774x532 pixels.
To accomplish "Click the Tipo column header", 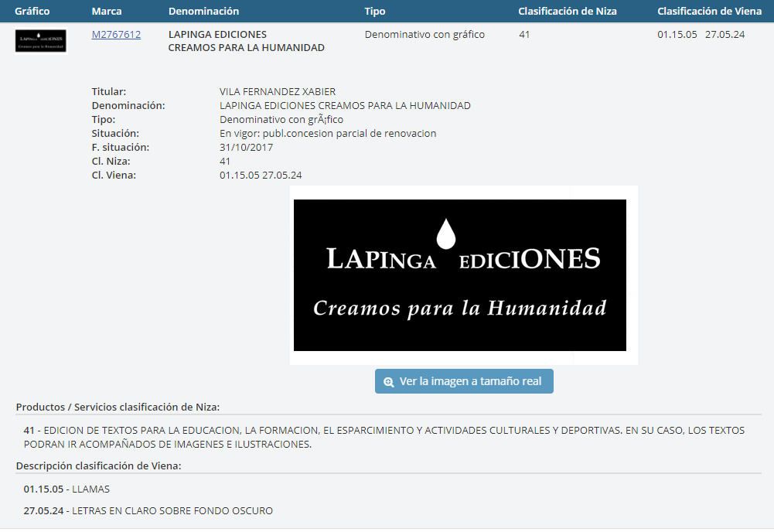I will [375, 12].
